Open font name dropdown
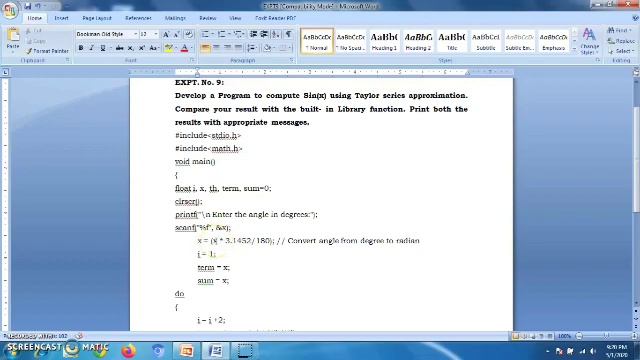640x360 pixels. pos(135,34)
